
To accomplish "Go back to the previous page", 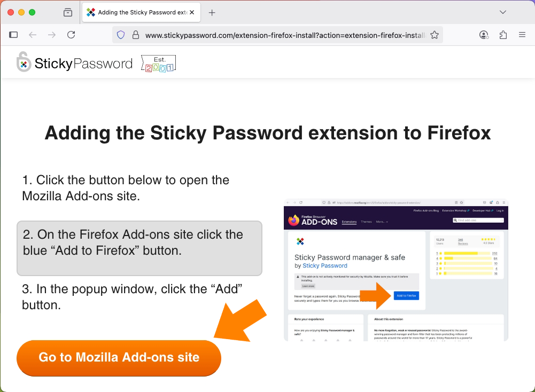I will click(x=33, y=35).
